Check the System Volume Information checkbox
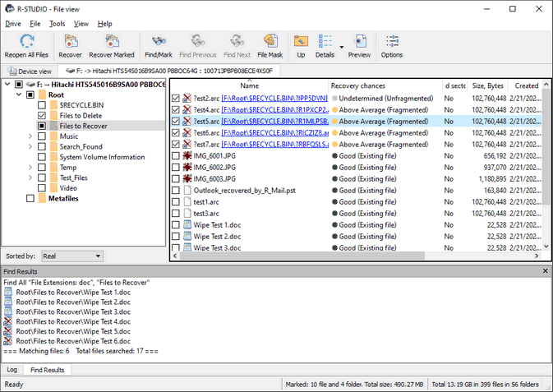Image resolution: width=553 pixels, height=392 pixels. [42, 157]
